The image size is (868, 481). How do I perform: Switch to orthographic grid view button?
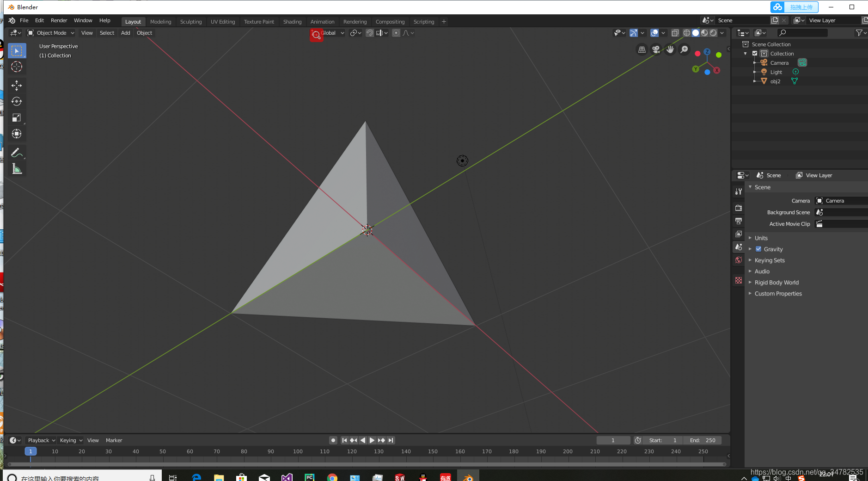point(642,49)
